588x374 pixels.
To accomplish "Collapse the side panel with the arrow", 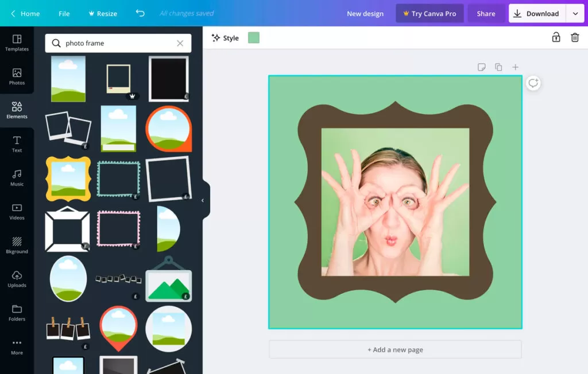I will [x=203, y=201].
